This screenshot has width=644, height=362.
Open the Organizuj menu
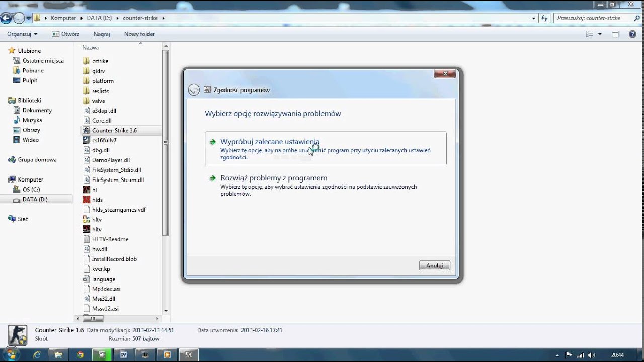pos(22,34)
